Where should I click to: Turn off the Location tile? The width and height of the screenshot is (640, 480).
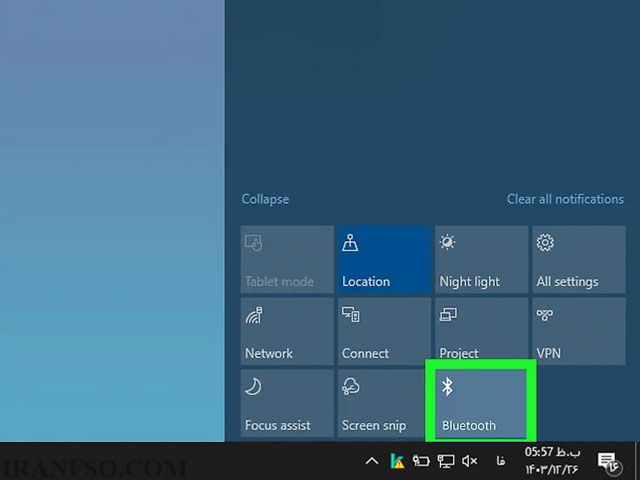384,260
